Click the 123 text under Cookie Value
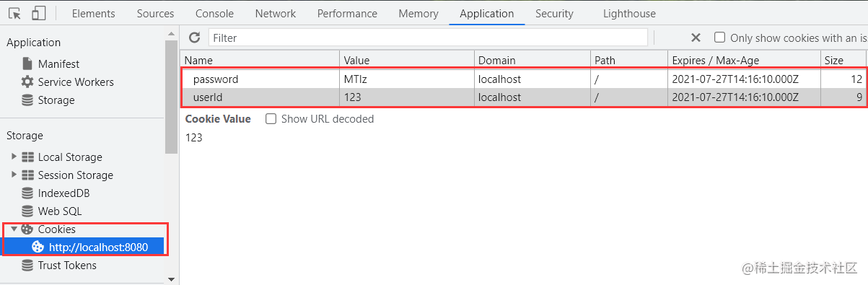Screen dimensions: 868x285 click(194, 137)
